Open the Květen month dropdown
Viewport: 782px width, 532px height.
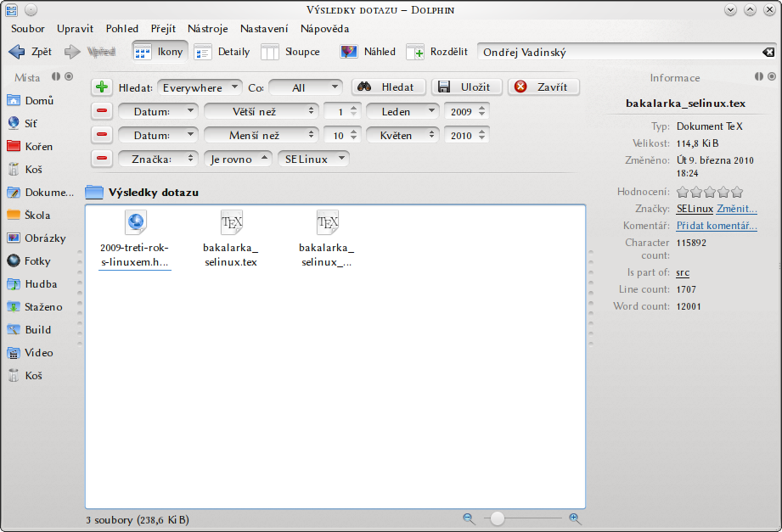tap(402, 135)
